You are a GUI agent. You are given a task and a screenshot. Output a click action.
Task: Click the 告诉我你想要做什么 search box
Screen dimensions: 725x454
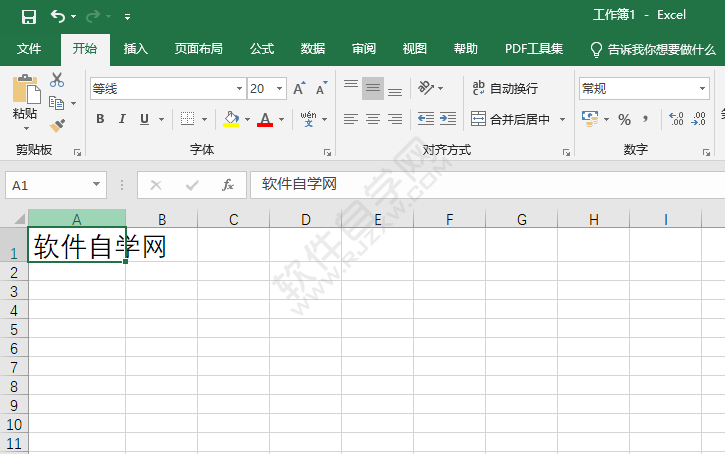click(x=653, y=49)
